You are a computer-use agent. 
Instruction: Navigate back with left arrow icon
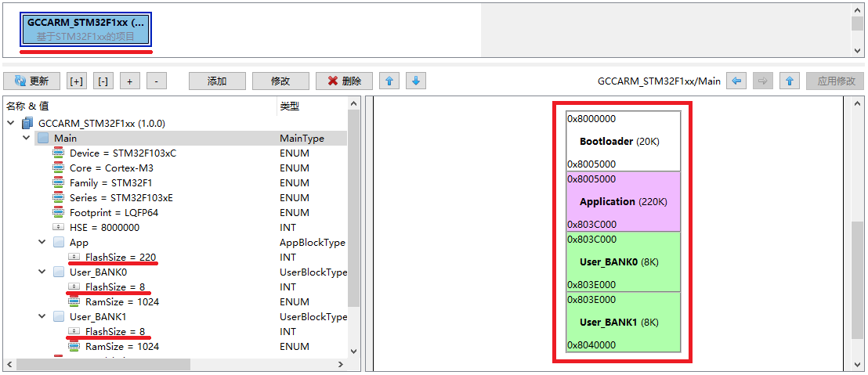pyautogui.click(x=736, y=81)
